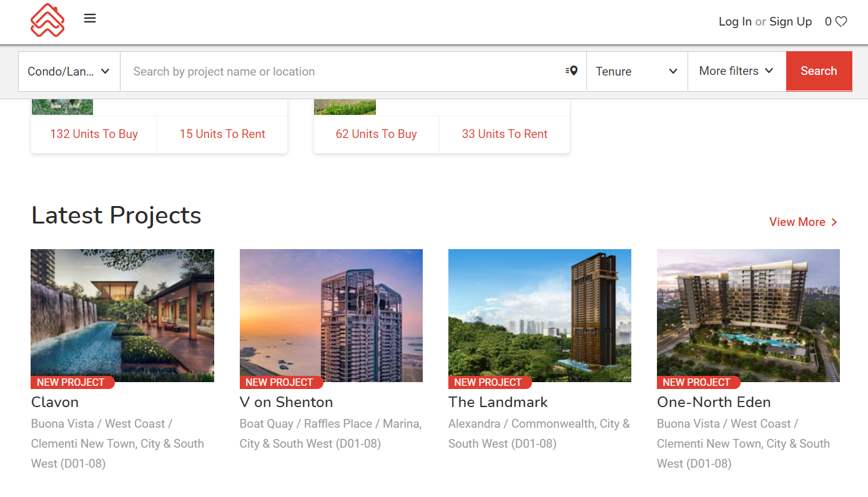This screenshot has width=868, height=497.
Task: Click the Log In link
Action: [735, 22]
